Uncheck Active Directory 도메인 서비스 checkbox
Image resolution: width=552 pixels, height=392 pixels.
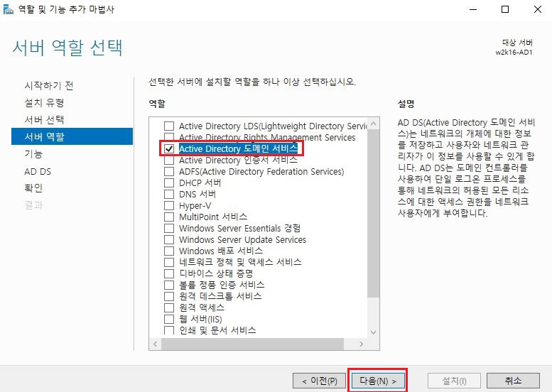(x=169, y=149)
